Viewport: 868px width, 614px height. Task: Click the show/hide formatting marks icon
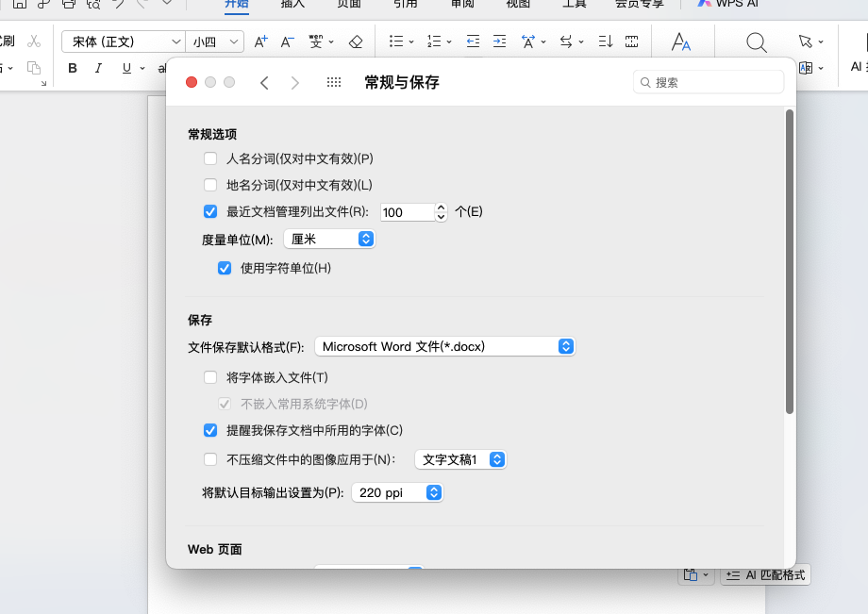[631, 41]
